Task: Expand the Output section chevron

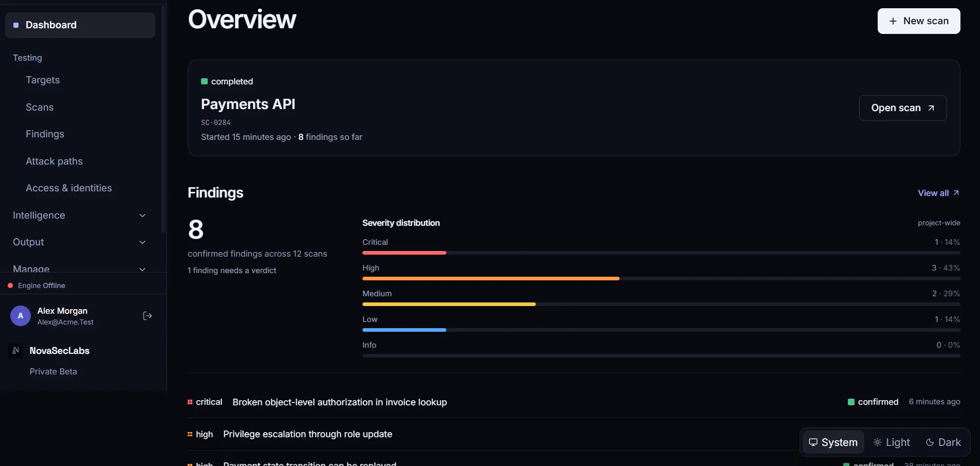Action: 142,242
